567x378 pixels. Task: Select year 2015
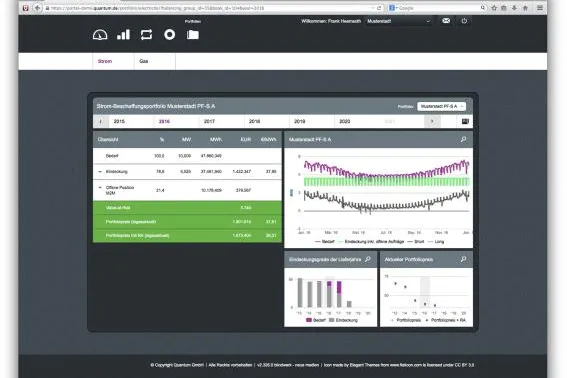[x=119, y=121]
